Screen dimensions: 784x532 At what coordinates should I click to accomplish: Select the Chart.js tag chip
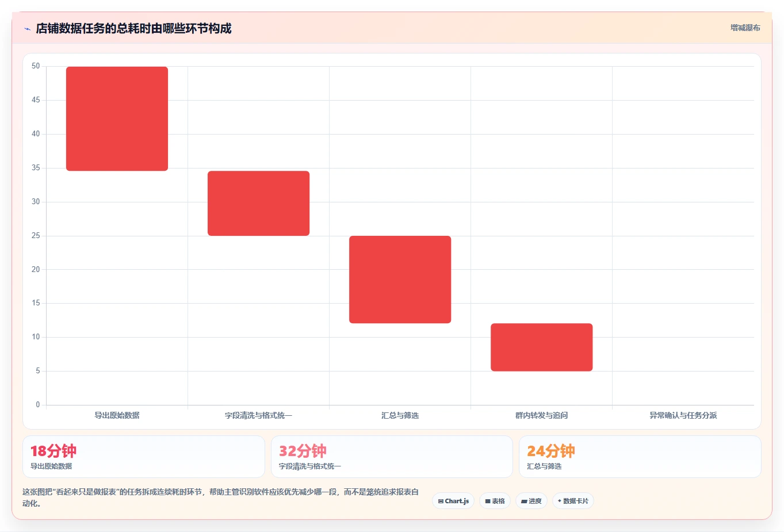[x=453, y=501]
